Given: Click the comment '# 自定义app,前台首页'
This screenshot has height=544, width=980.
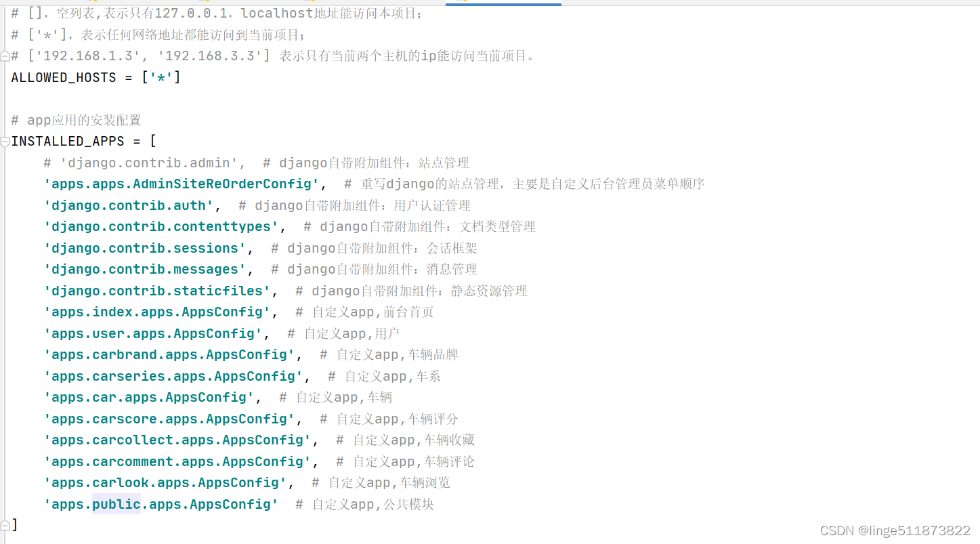Looking at the screenshot, I should click(x=364, y=312).
